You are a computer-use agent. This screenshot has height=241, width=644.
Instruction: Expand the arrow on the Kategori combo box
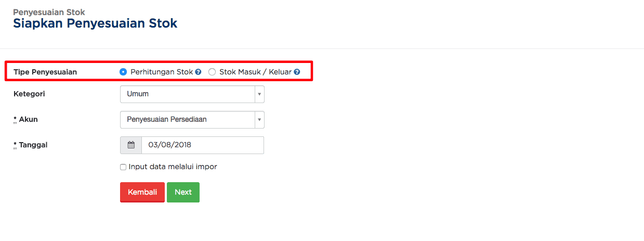coord(259,94)
